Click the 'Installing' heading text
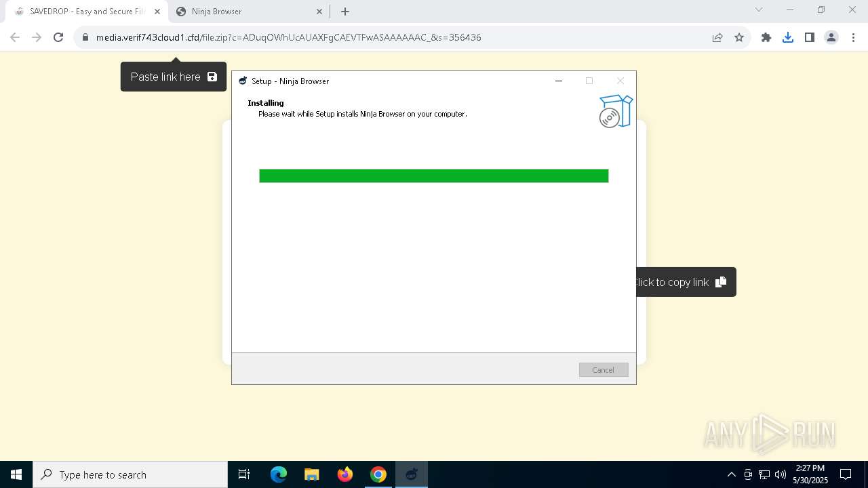 266,103
